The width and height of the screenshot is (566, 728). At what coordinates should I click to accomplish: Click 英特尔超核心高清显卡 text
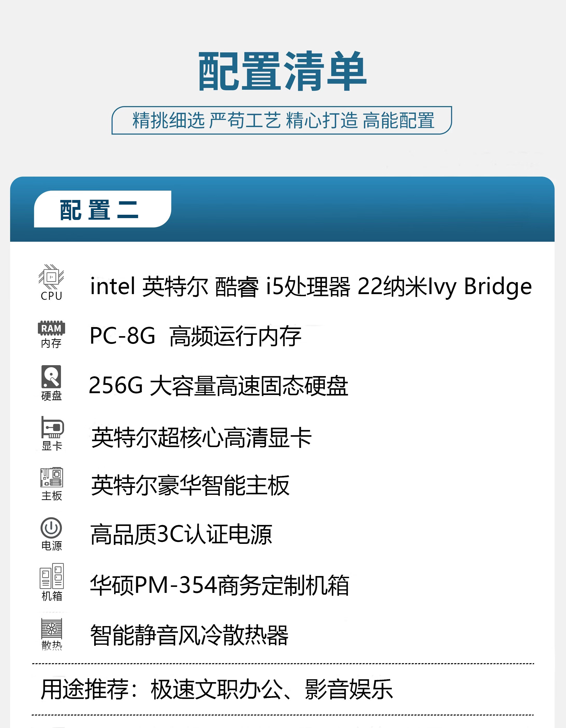click(201, 437)
